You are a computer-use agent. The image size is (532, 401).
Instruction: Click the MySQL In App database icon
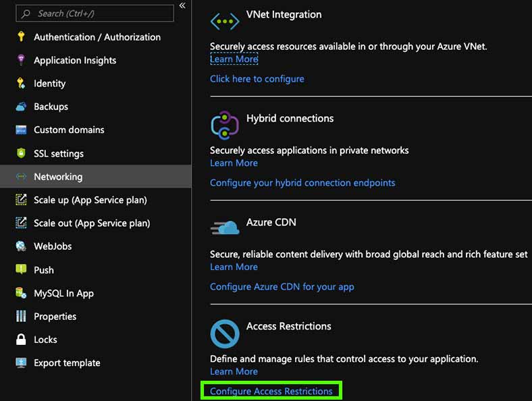click(x=21, y=293)
